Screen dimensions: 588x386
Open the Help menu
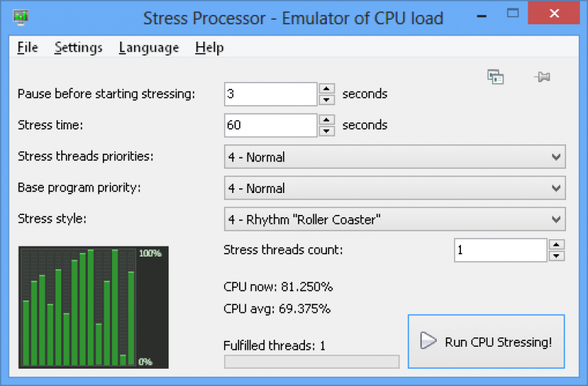pos(209,48)
